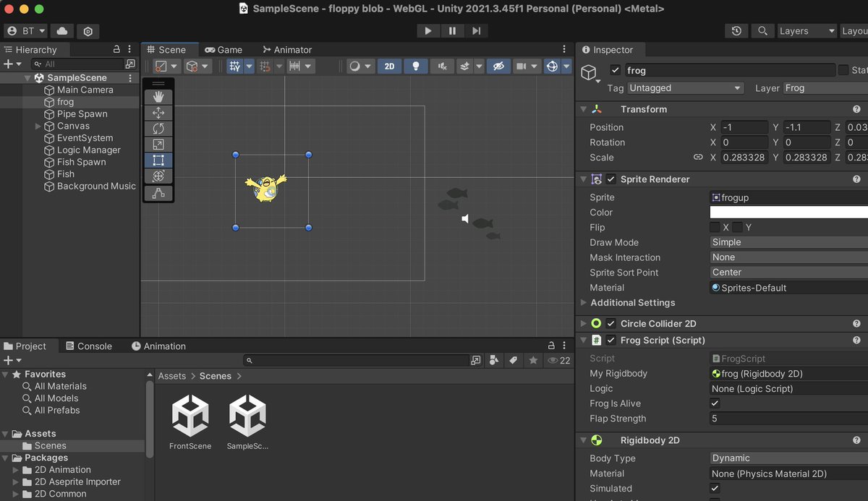Open handle rotation cube dropdown
The image size is (868, 501).
197,66
